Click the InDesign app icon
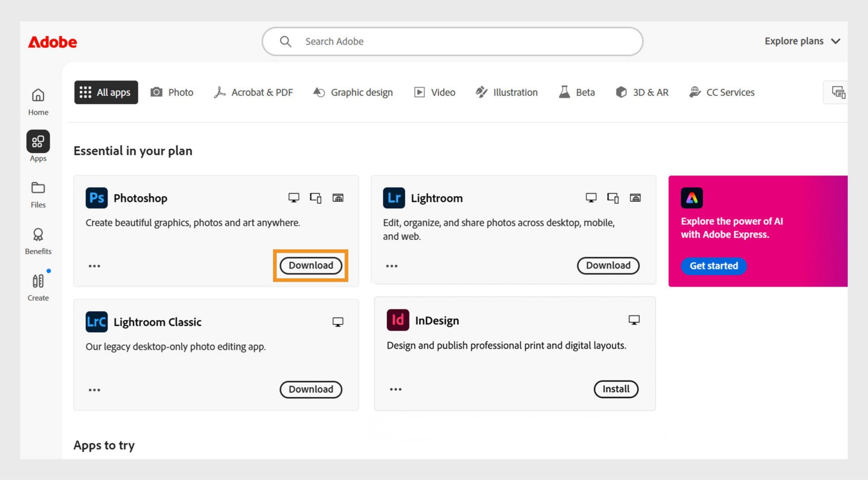 (x=397, y=320)
